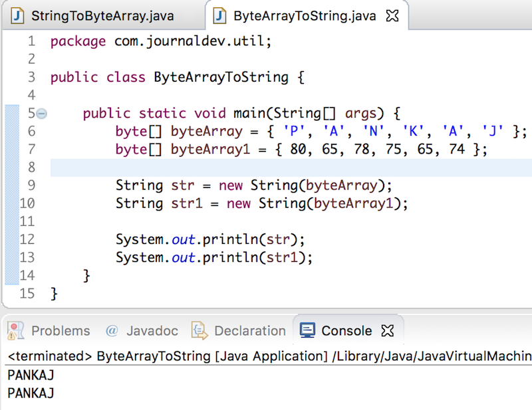Screen dimensions: 532x410
Task: Select the first PANKAJ console output line
Action: (x=30, y=375)
